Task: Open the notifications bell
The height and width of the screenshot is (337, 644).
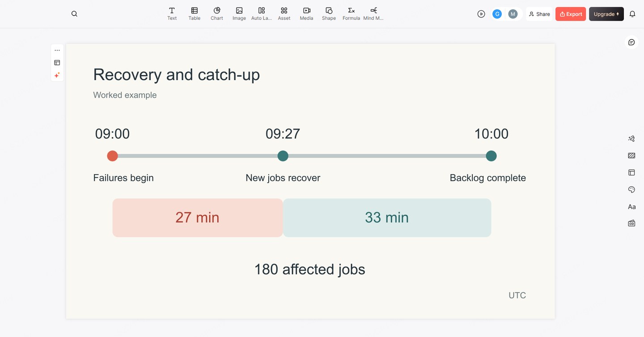Action: (x=632, y=14)
